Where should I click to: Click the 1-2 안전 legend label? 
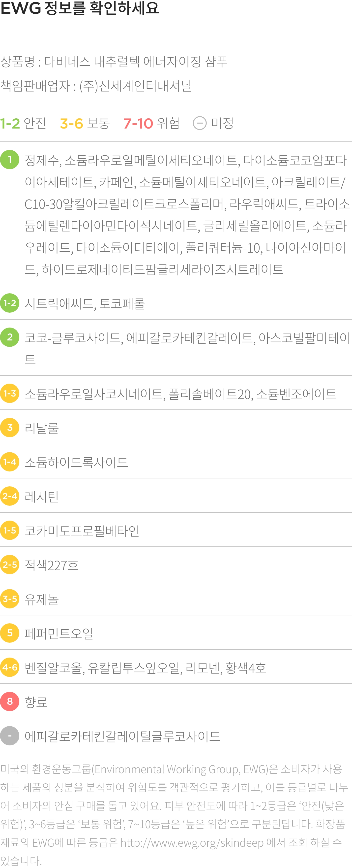[x=23, y=123]
